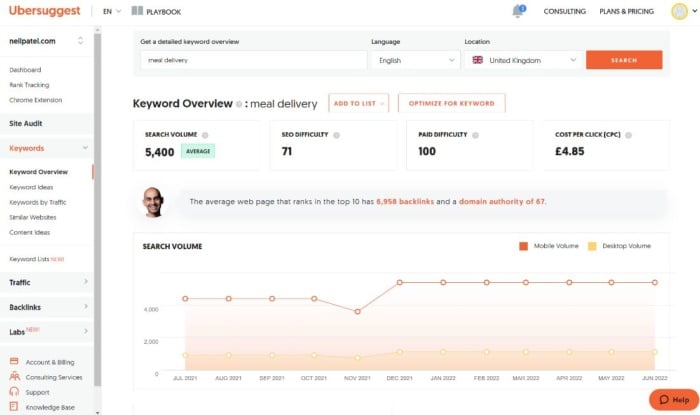Click the info icon next to Paid Difficulty
The image size is (700, 415).
475,135
